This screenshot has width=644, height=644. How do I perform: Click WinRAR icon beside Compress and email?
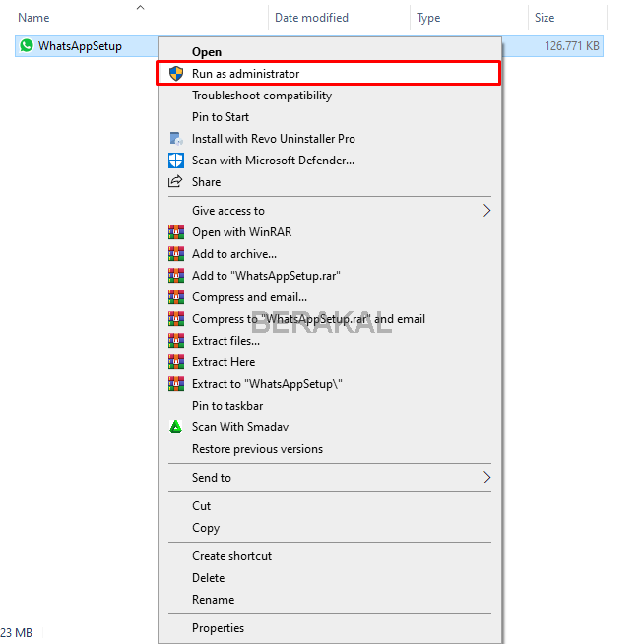tap(176, 297)
